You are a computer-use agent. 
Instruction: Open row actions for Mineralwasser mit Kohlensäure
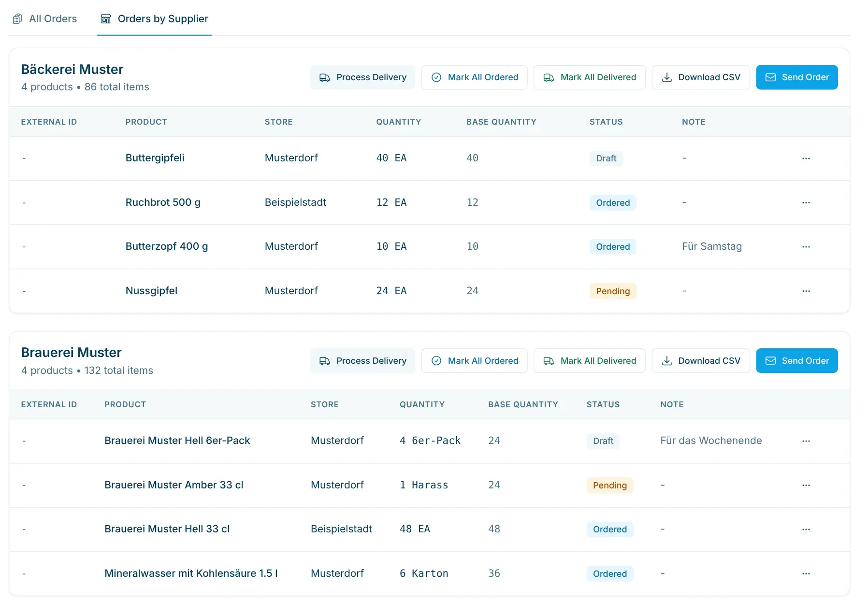click(x=806, y=573)
